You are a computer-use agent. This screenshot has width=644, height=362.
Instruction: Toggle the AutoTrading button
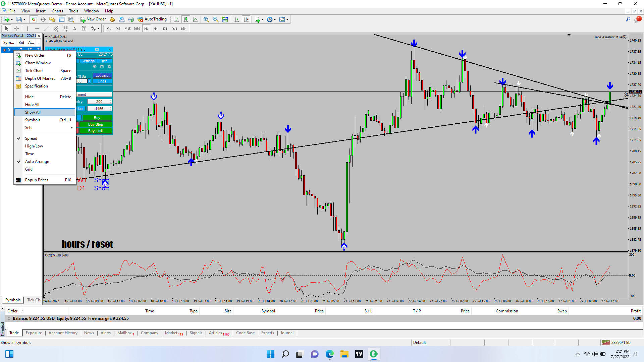pyautogui.click(x=152, y=19)
